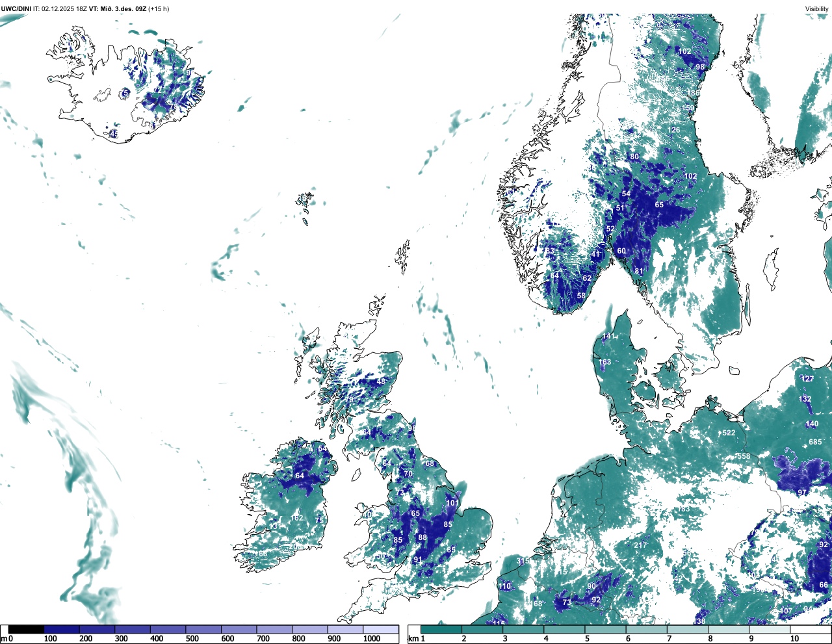
Task: Click the '10' tick label on km legend
Action: 794,639
